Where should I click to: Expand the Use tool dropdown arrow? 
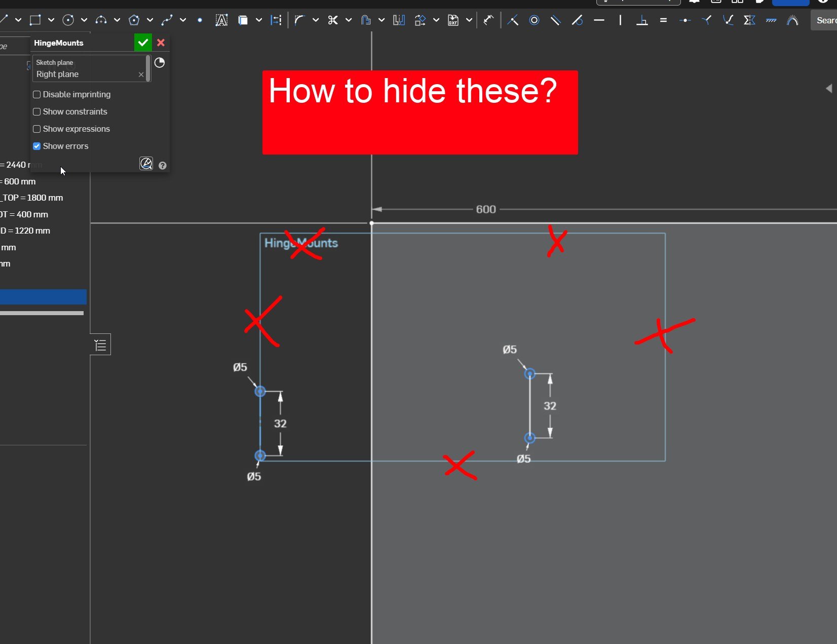click(259, 20)
